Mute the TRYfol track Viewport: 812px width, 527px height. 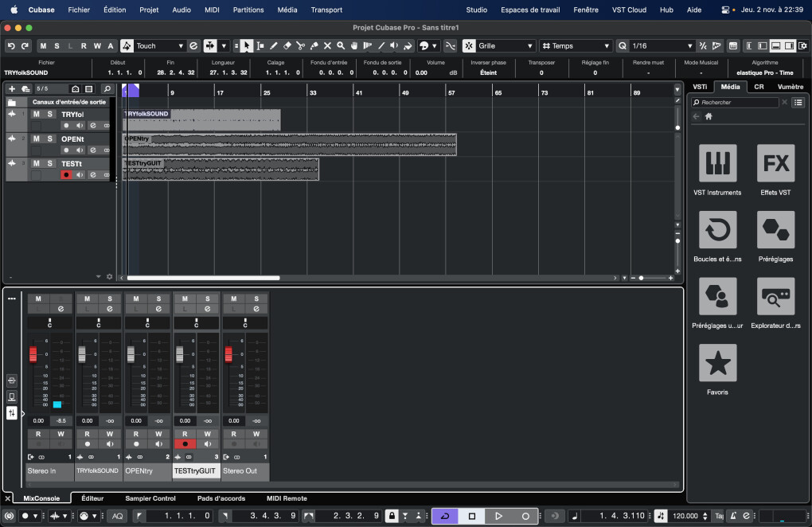point(37,114)
